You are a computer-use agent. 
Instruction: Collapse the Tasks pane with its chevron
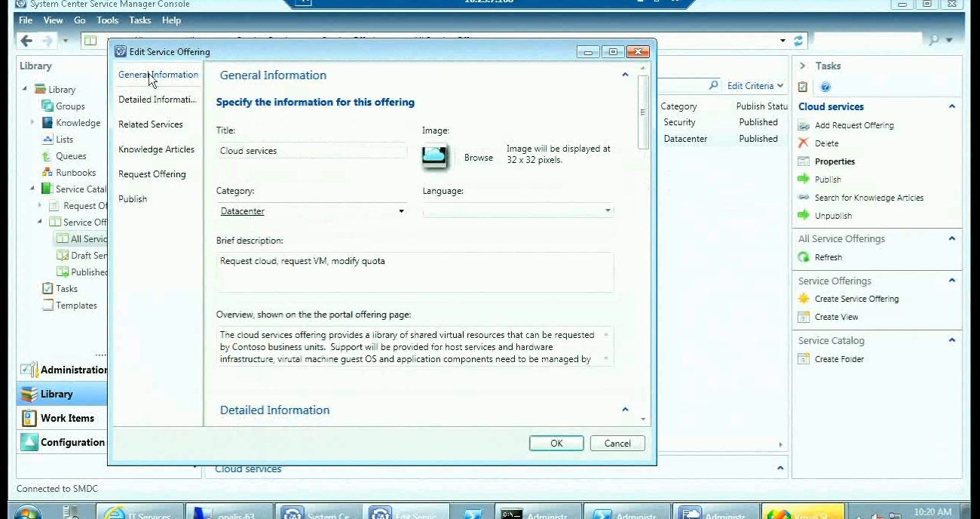tap(802, 66)
